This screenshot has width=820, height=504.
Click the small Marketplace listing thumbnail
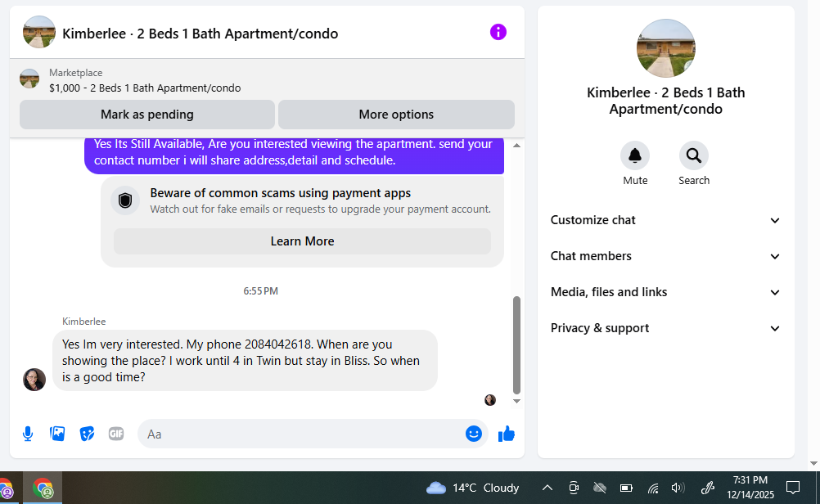pos(29,79)
